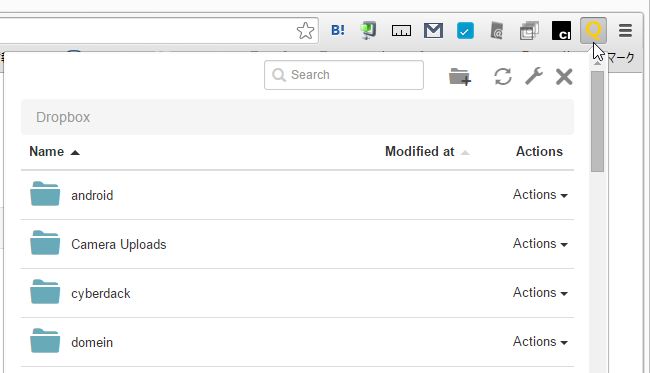Open the Chrome hamburger menu
The width and height of the screenshot is (650, 373).
[626, 30]
